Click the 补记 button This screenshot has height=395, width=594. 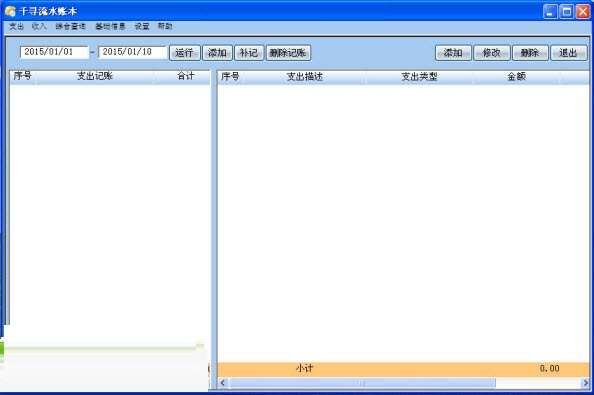click(x=249, y=53)
